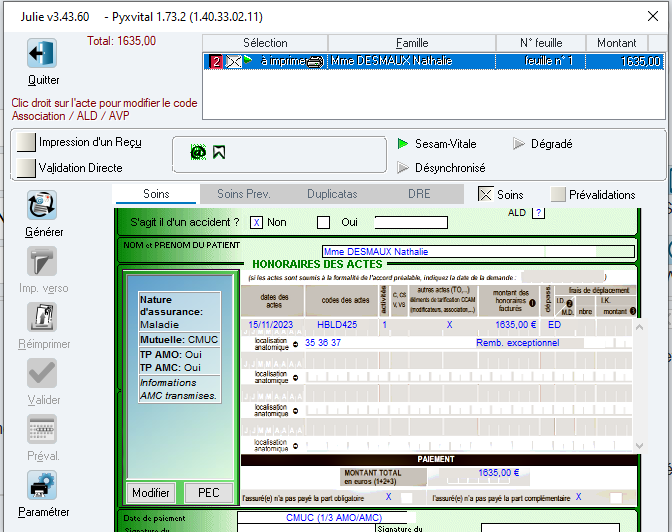Click the green Sesam-Vitale arrow icon
The image size is (672, 532).
[x=403, y=144]
